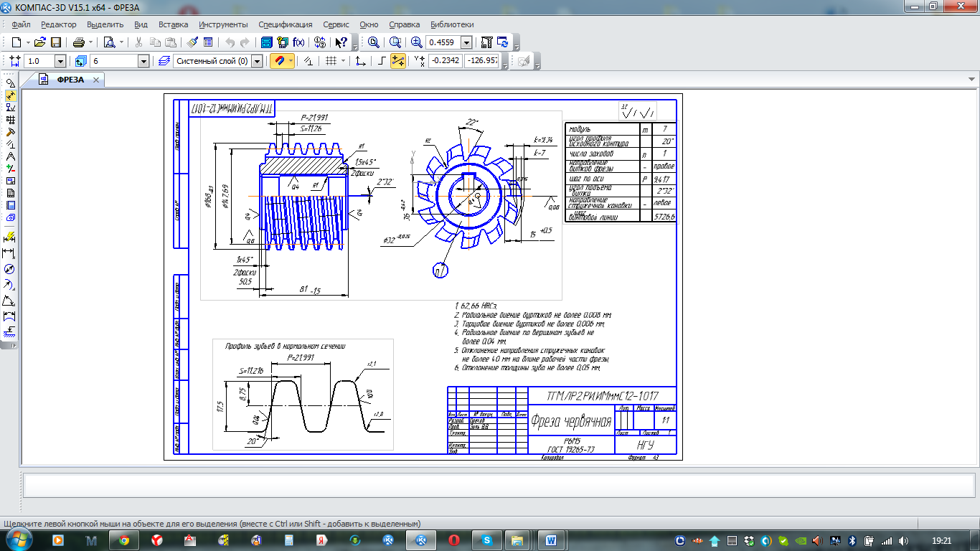This screenshot has height=551, width=980.
Task: Click the refresh view icon
Action: [503, 42]
